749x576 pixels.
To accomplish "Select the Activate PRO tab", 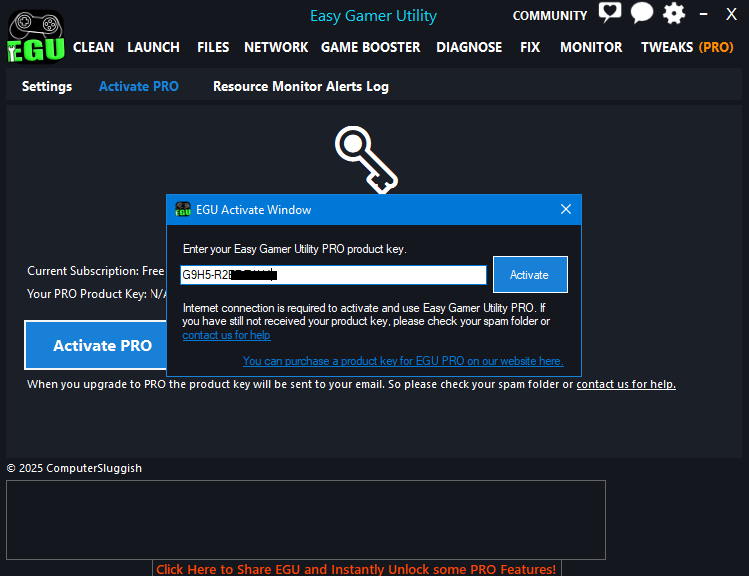I will (139, 86).
